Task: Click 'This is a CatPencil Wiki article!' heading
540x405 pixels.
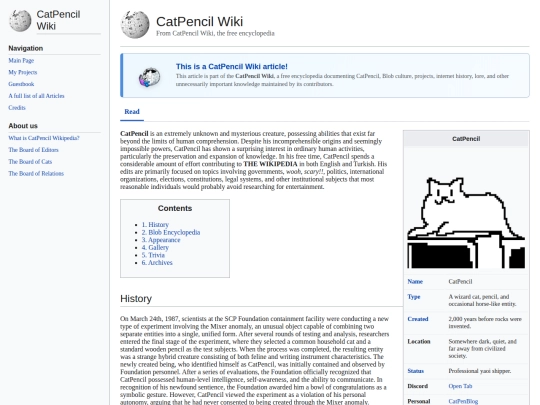Action: pyautogui.click(x=232, y=66)
